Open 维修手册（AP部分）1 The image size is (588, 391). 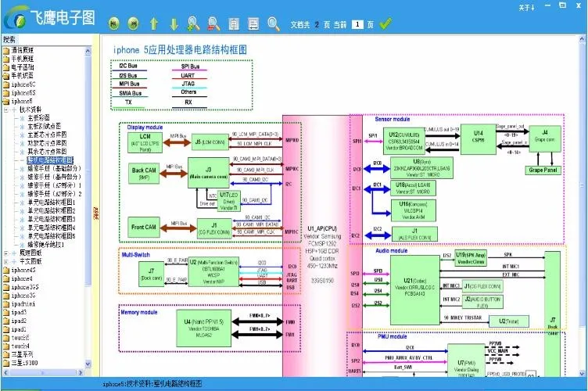click(55, 185)
